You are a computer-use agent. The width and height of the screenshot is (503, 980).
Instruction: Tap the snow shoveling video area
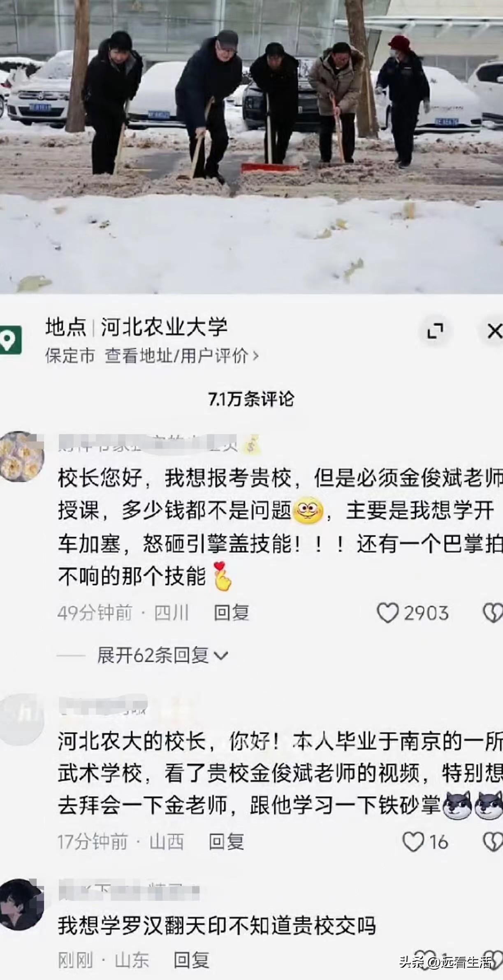point(251,147)
